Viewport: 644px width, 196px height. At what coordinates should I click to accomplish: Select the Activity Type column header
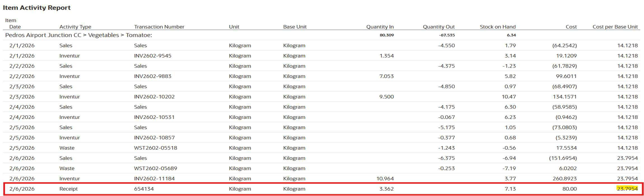pyautogui.click(x=75, y=27)
